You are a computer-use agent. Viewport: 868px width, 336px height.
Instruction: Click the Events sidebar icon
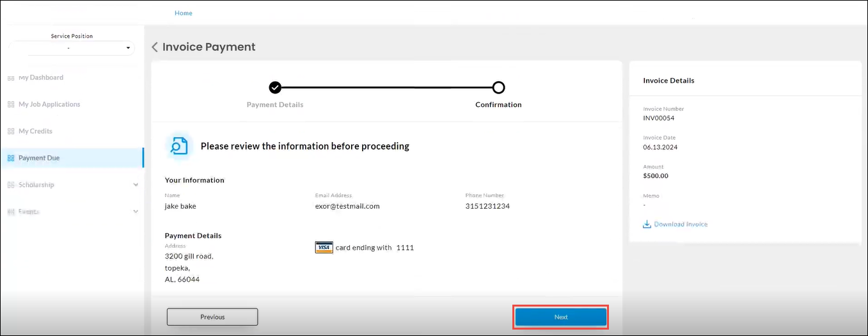(x=10, y=211)
